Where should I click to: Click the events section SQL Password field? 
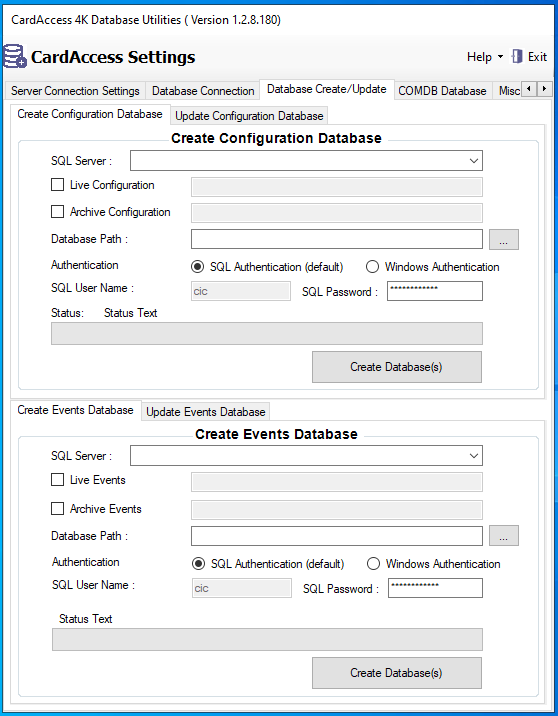pos(435,588)
